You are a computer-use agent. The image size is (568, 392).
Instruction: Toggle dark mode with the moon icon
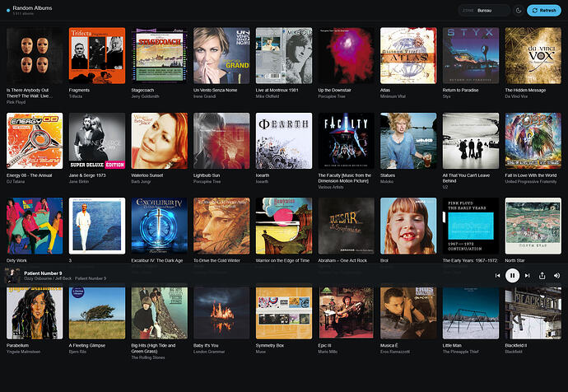[x=519, y=11]
